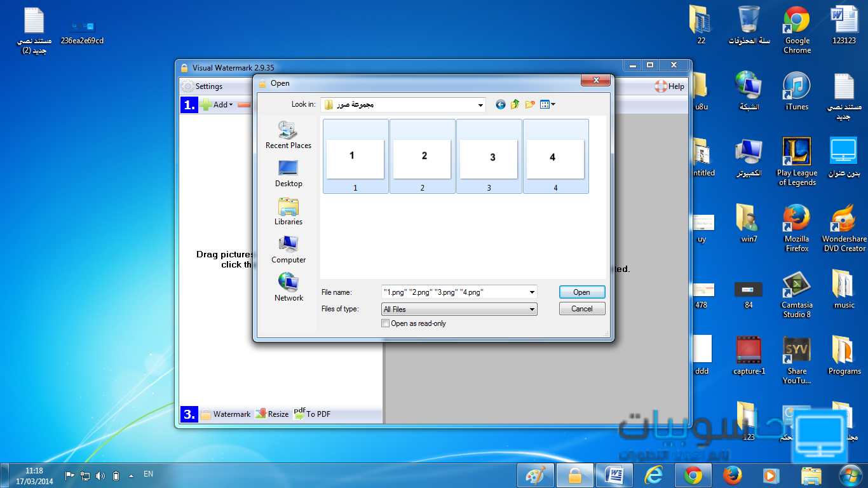
Task: Click the battery tray icon
Action: [116, 475]
